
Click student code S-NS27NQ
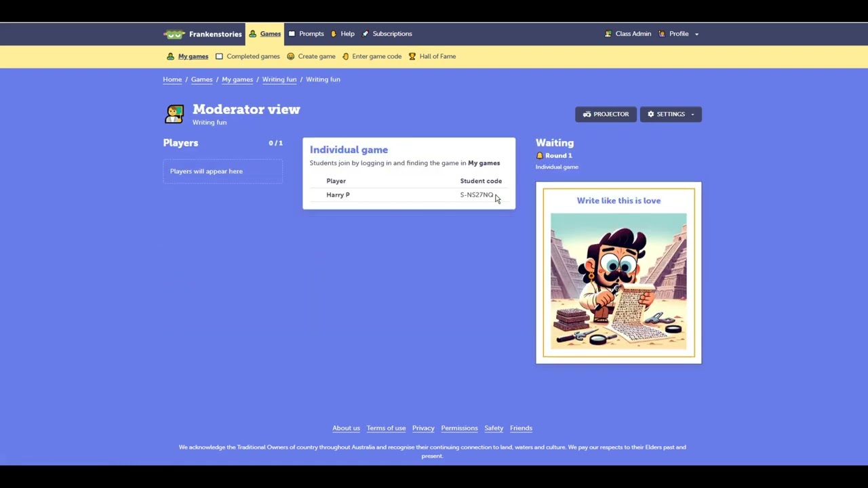click(x=477, y=195)
